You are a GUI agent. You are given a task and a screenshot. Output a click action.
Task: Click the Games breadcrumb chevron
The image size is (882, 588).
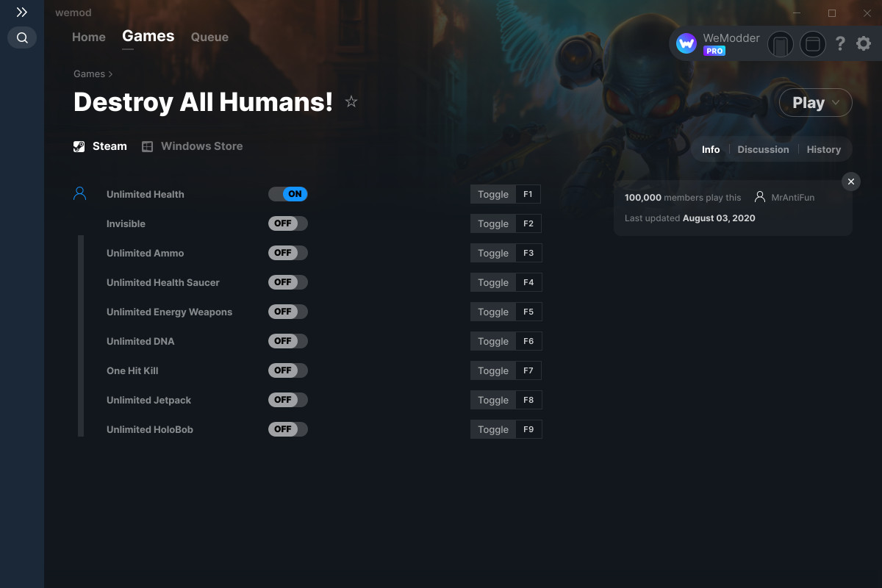click(x=111, y=74)
